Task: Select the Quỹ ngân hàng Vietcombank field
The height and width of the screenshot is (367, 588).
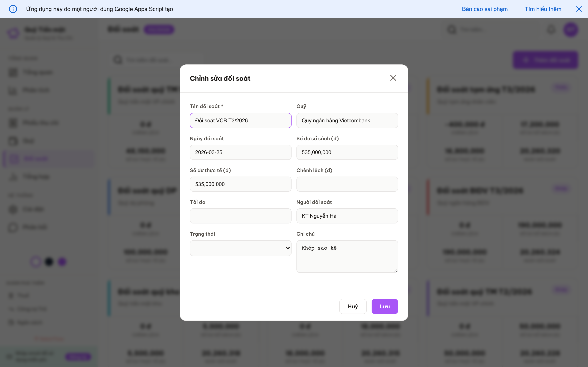Action: click(347, 120)
